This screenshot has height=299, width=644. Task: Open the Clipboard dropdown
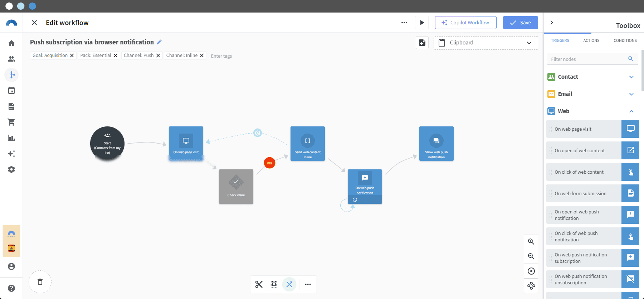(486, 43)
